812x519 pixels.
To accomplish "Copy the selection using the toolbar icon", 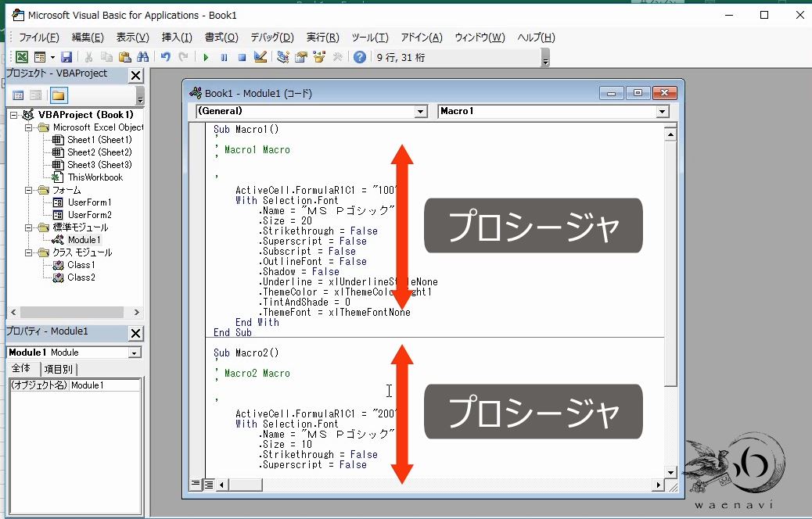I will coord(106,57).
